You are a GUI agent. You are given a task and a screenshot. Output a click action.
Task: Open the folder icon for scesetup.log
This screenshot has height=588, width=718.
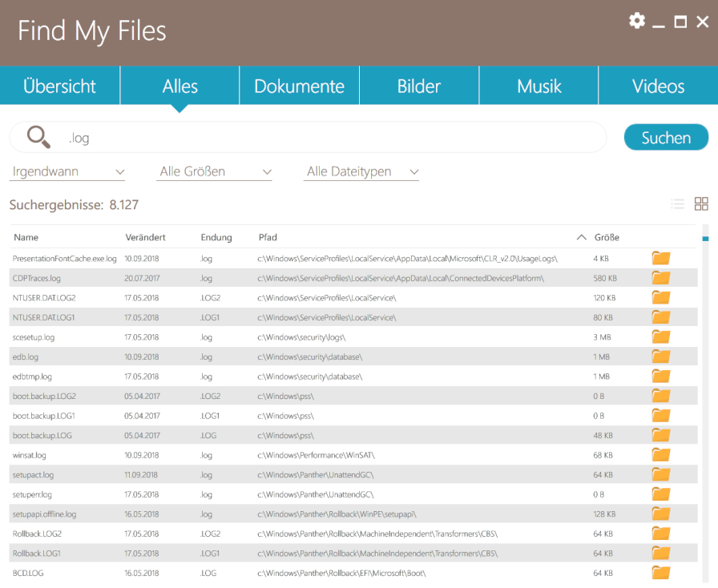660,337
